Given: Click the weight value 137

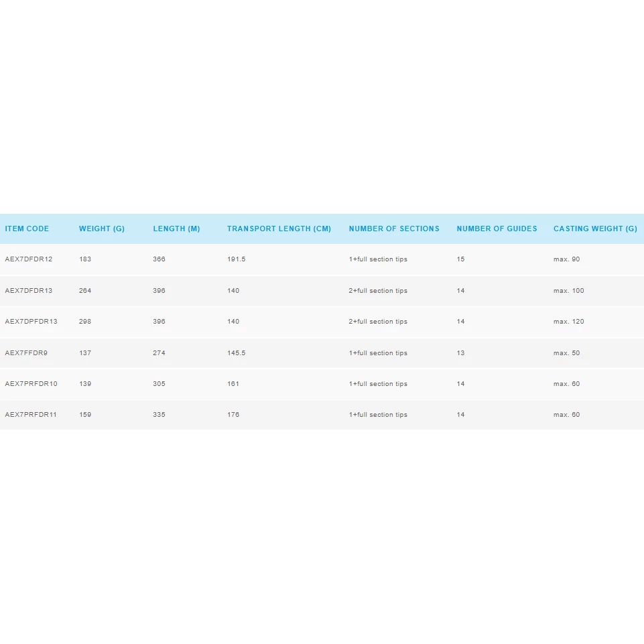Looking at the screenshot, I should [x=85, y=353].
